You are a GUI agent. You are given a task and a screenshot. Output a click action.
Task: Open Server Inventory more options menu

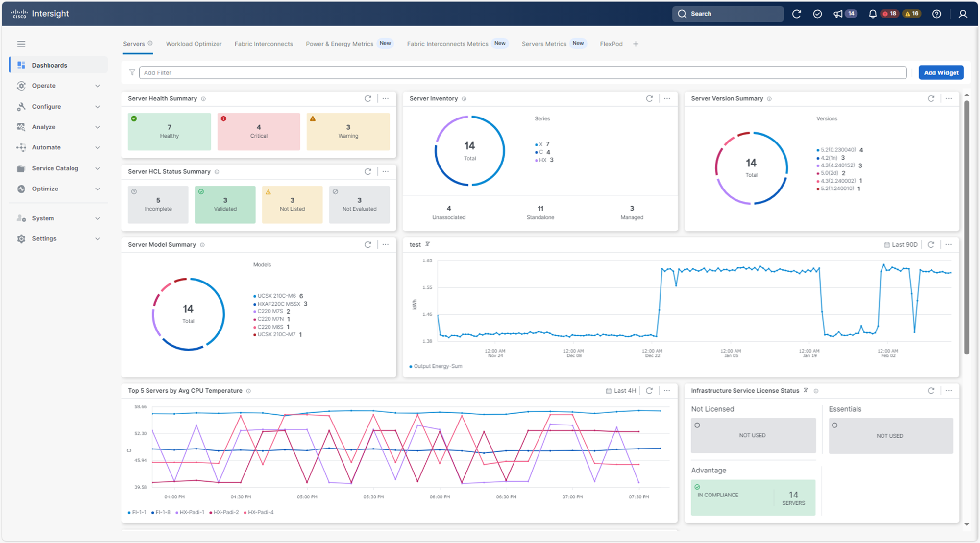coord(667,98)
